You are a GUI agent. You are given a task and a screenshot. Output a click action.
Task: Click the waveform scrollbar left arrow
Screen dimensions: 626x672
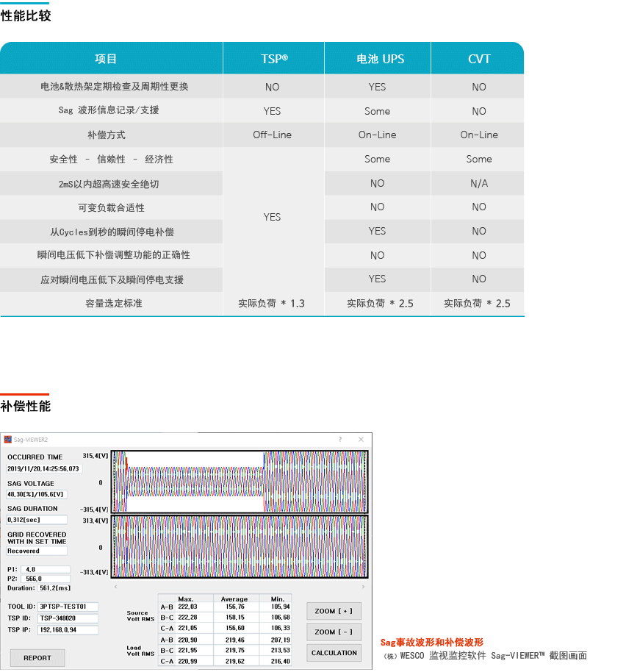pos(115,587)
